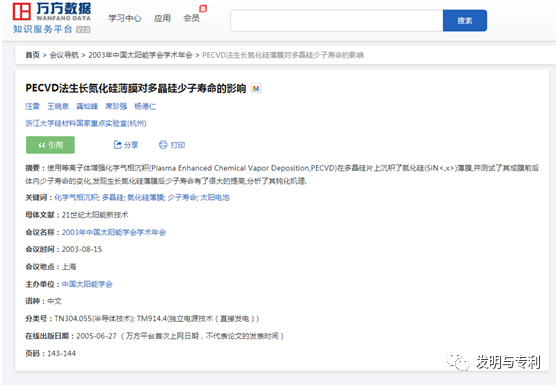
Task: Open author link 席珍强
Action: 116,106
